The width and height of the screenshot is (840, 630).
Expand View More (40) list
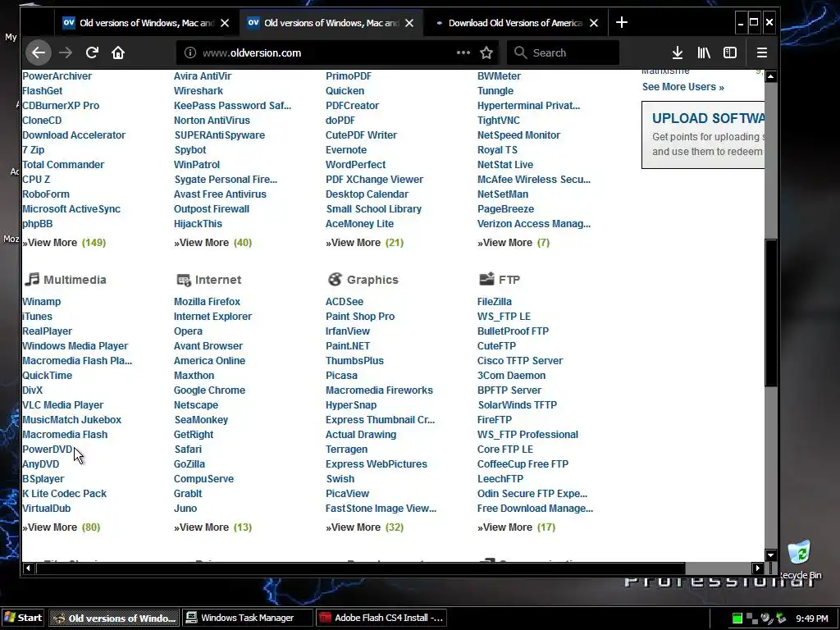(x=212, y=243)
